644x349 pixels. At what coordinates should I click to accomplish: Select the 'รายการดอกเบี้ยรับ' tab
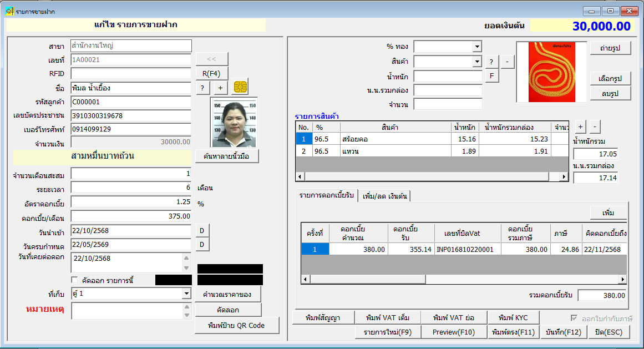click(x=326, y=195)
